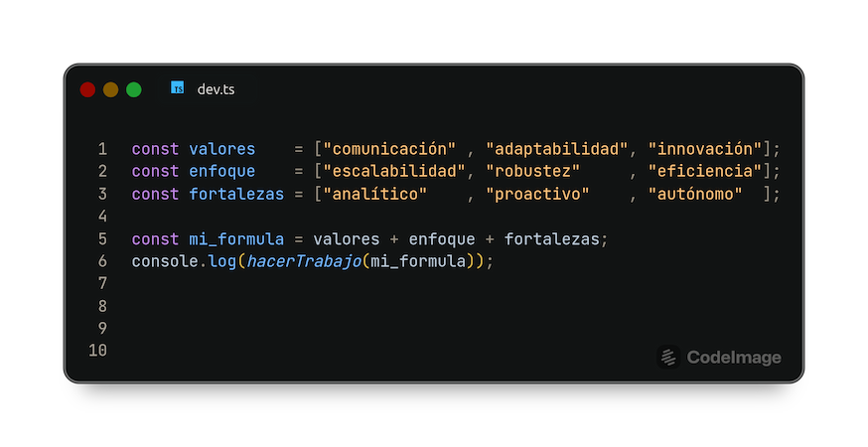Click the TypeScript file icon in the tab
868x447 pixels.
(x=177, y=87)
